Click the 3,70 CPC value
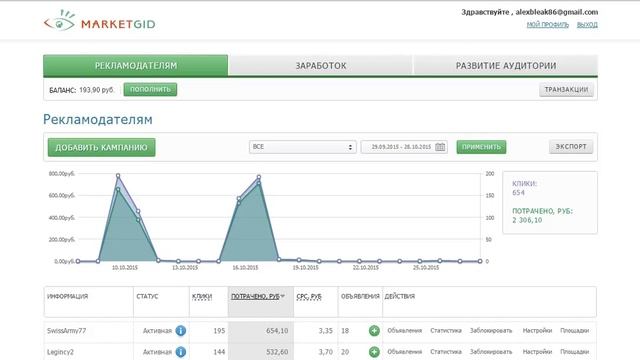 tap(325, 352)
